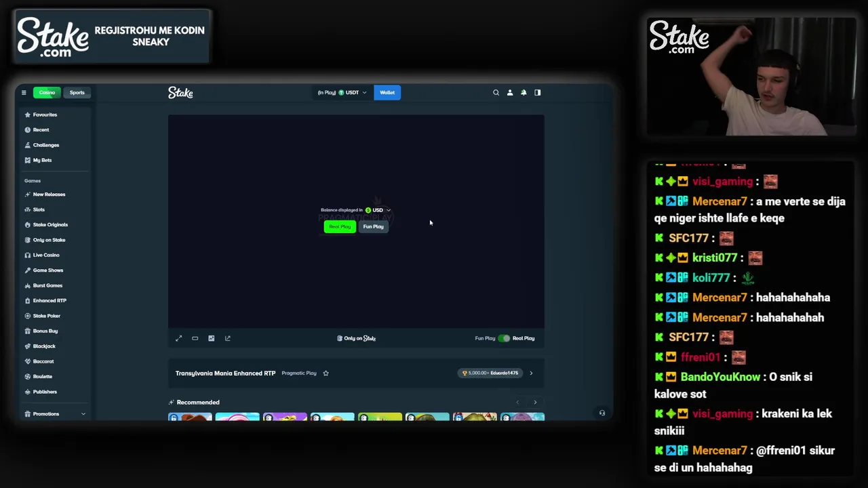Open My Bets in the sidebar

click(42, 160)
